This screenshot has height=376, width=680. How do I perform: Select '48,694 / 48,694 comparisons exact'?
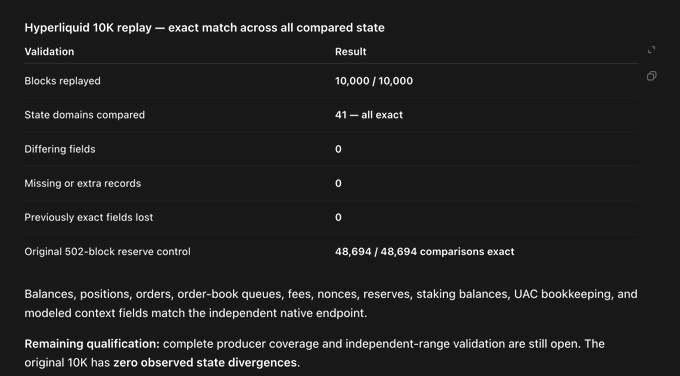(425, 252)
